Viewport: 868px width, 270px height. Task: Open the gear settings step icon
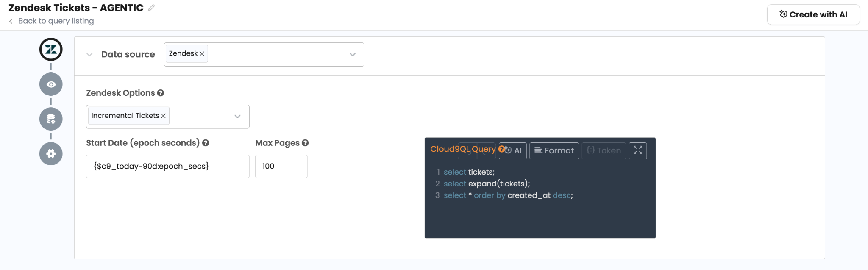tap(51, 153)
